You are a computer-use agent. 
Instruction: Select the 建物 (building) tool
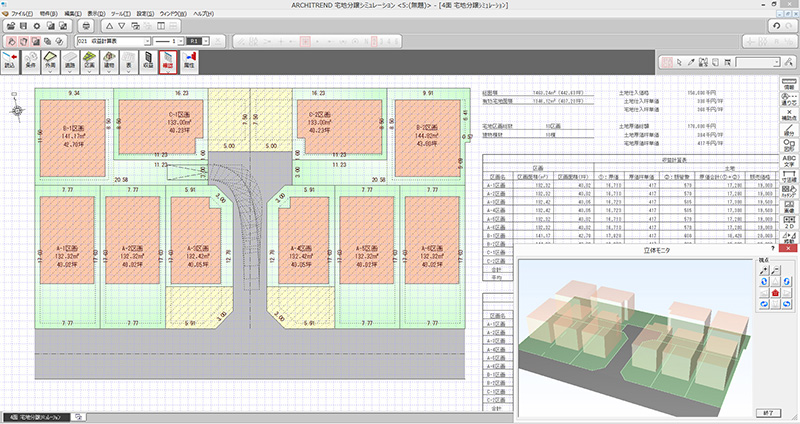pos(109,60)
